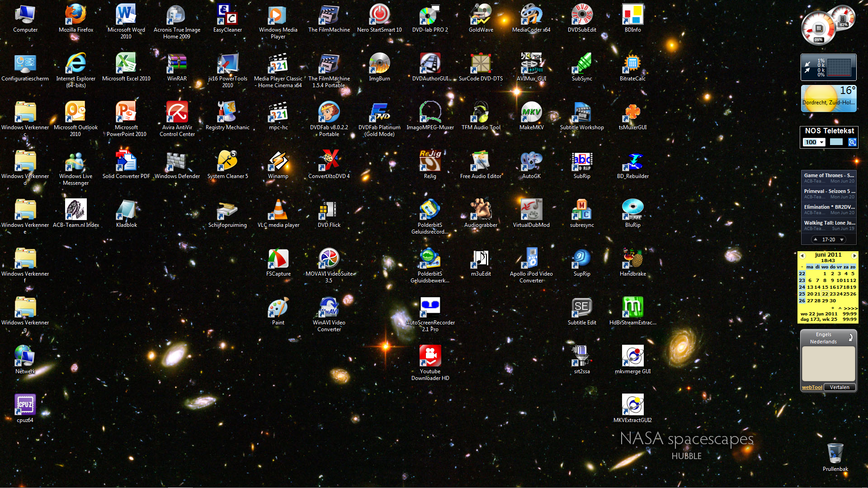Open the Elimination BR2DV feed headline
Screen dimensions: 868x488
click(829, 207)
